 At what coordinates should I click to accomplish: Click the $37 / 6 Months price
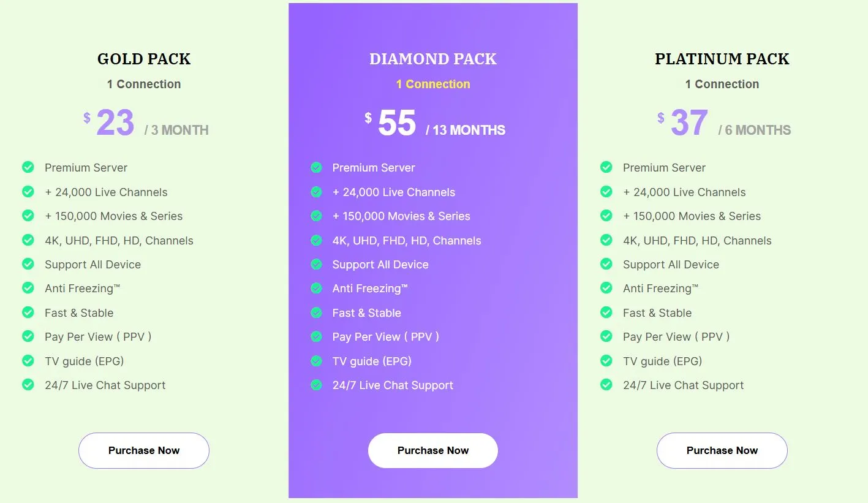(724, 123)
